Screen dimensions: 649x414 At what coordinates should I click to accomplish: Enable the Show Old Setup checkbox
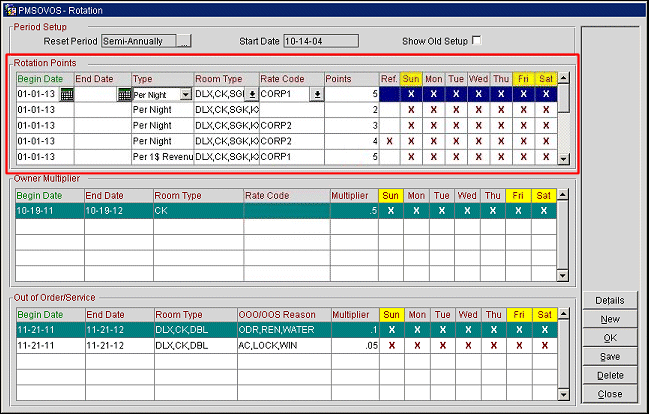click(x=476, y=41)
